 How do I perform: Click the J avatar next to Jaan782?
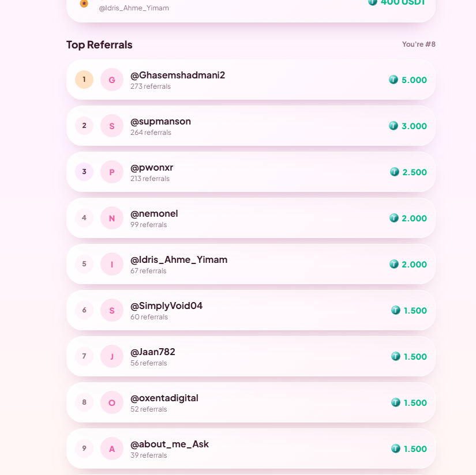[112, 356]
